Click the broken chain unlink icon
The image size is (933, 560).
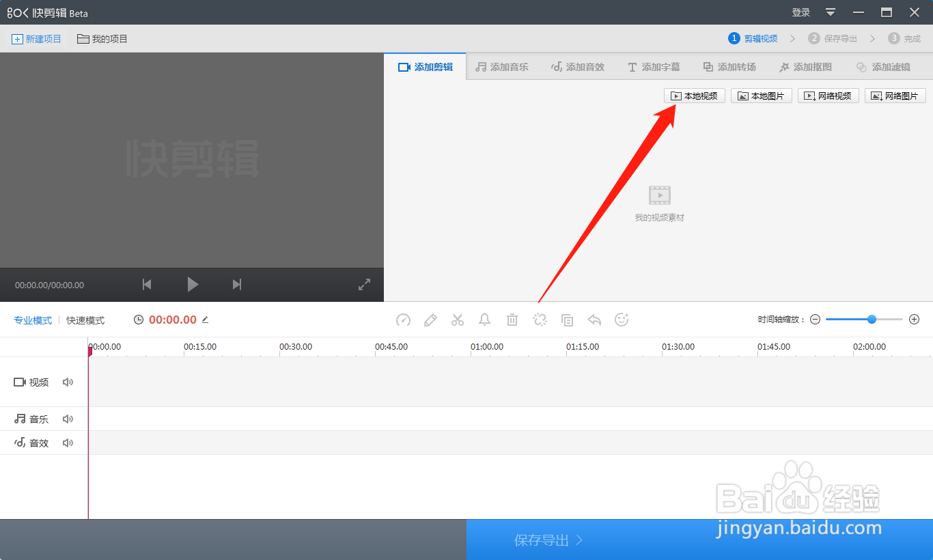click(x=540, y=319)
